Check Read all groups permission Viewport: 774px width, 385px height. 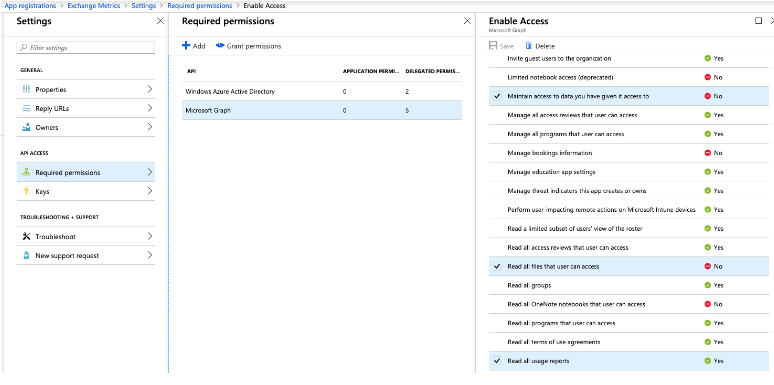tap(497, 285)
